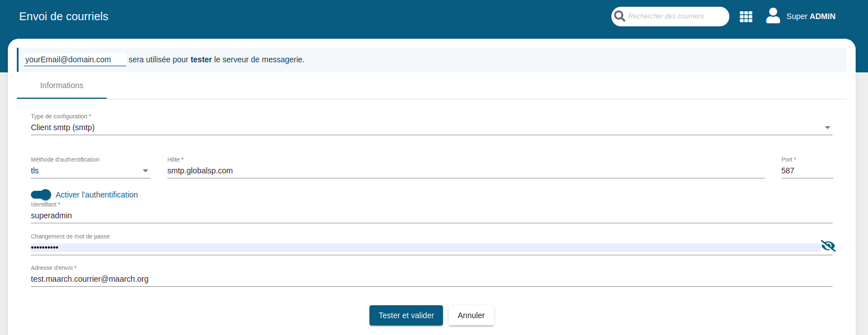The height and width of the screenshot is (335, 868).
Task: Click the Annuler button
Action: coord(470,315)
